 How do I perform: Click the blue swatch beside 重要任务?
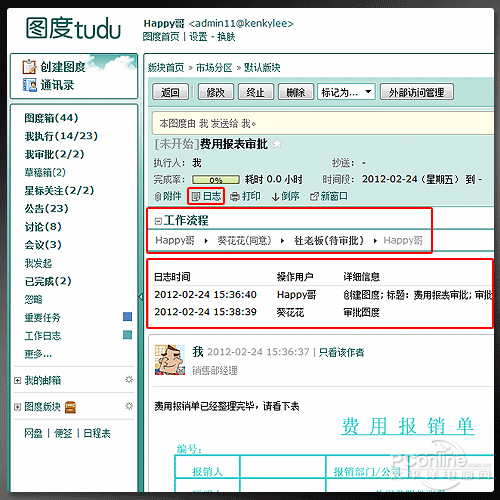[127, 316]
